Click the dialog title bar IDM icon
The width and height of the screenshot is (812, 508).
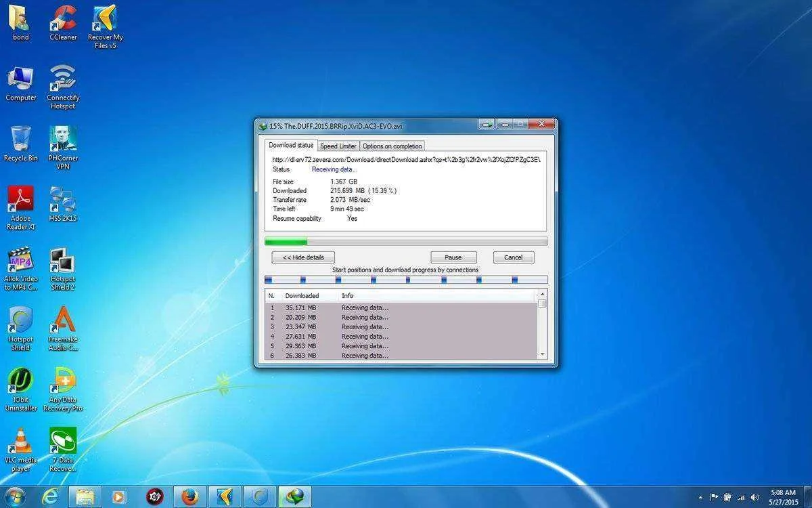pyautogui.click(x=263, y=126)
